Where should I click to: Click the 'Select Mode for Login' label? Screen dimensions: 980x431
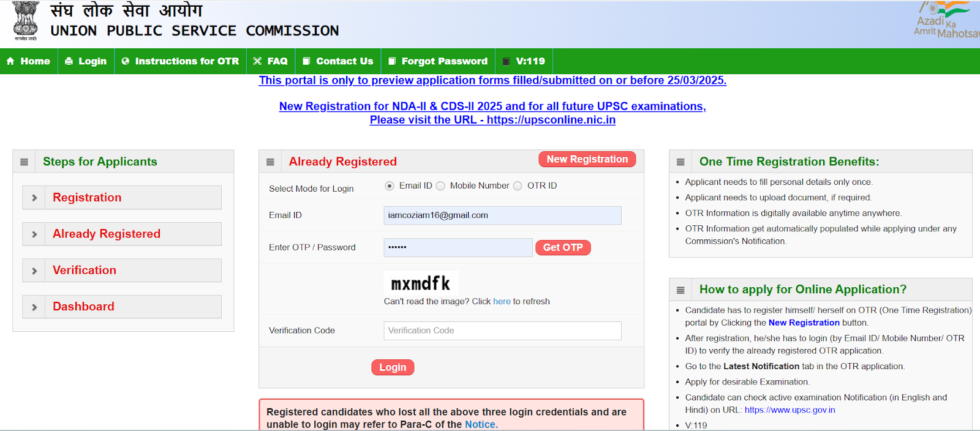pyautogui.click(x=311, y=189)
